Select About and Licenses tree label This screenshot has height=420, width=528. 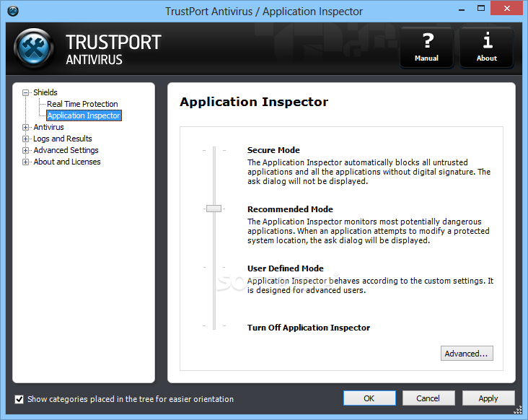pos(67,162)
